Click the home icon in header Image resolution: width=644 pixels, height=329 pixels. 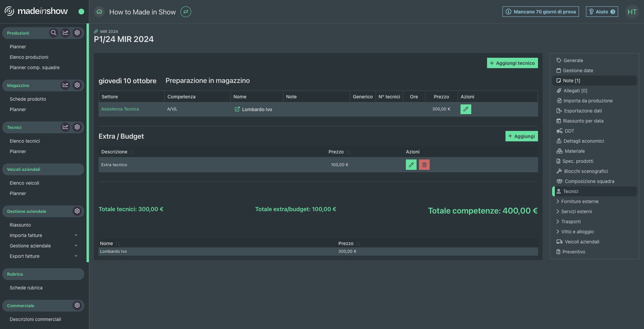[x=99, y=12]
